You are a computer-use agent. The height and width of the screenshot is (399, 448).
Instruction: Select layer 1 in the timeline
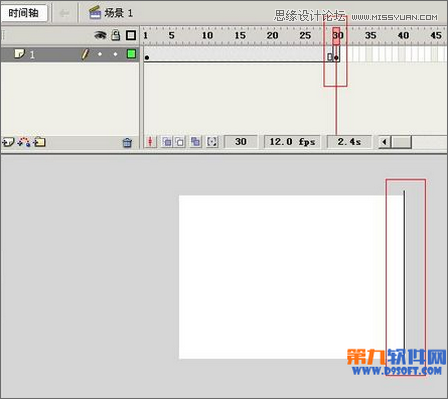(70, 54)
